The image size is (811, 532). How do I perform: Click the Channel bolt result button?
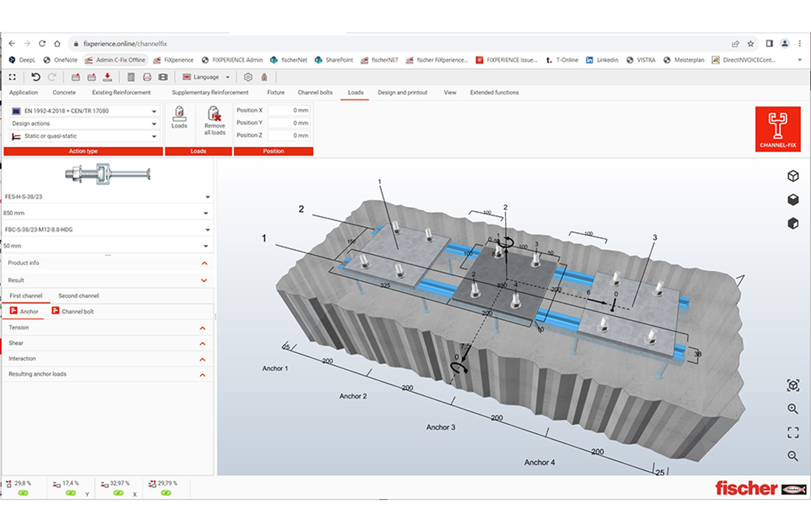click(x=73, y=311)
